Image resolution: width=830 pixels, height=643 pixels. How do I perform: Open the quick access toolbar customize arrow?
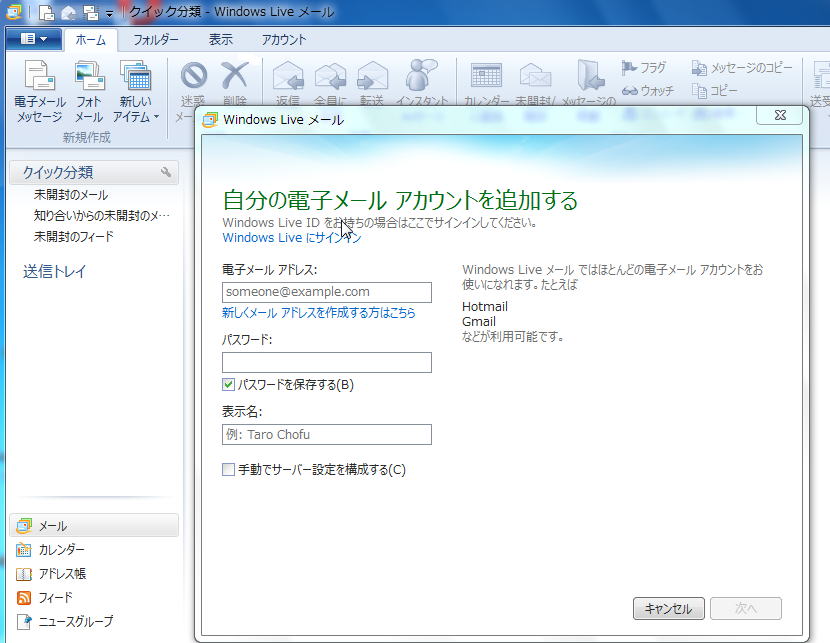[x=109, y=13]
